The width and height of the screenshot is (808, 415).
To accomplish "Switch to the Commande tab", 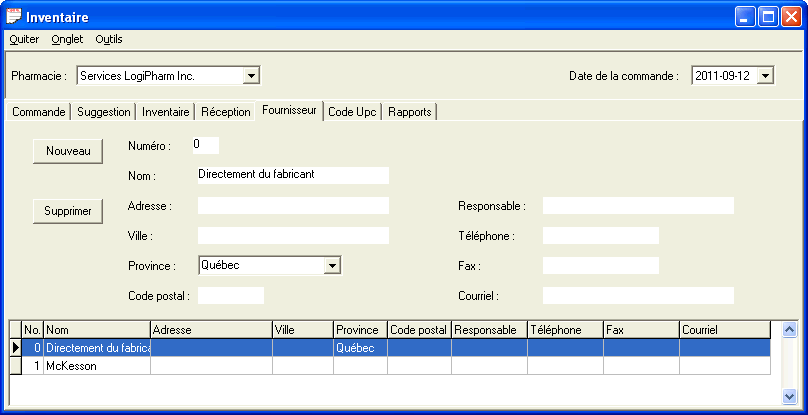I will 39,112.
